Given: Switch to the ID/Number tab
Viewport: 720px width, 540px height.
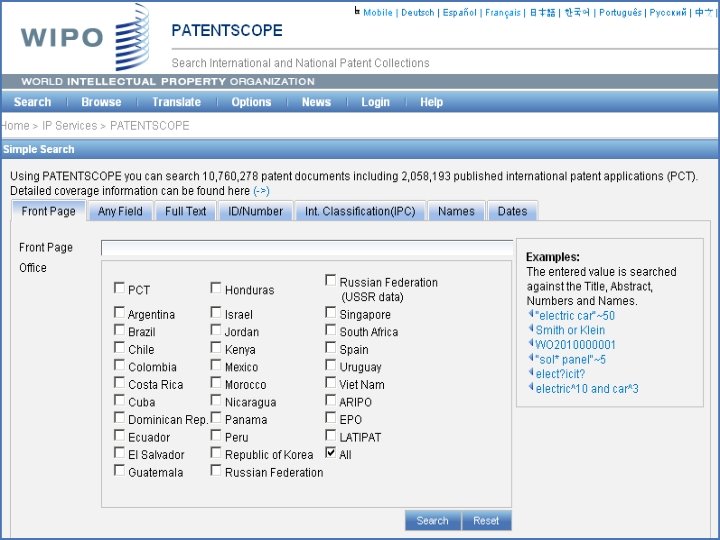Looking at the screenshot, I should [x=255, y=211].
